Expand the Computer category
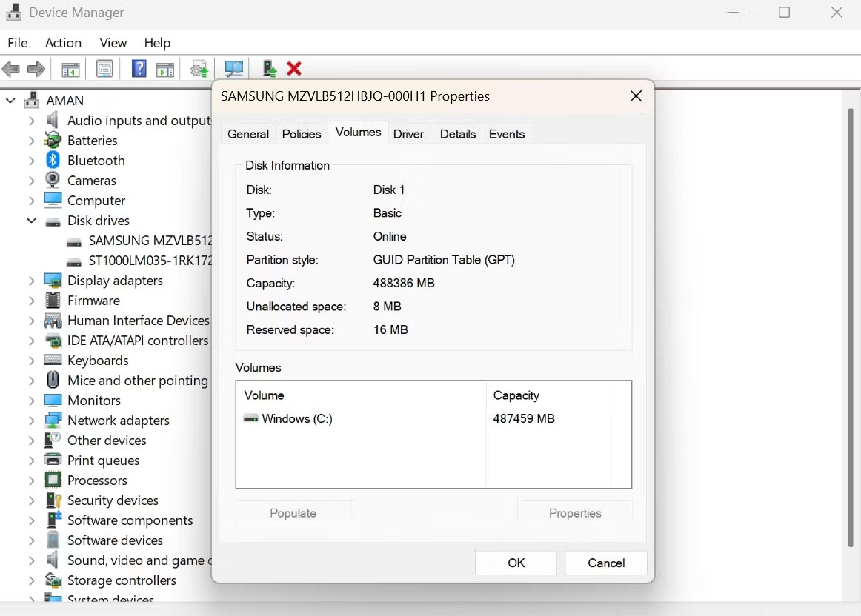 coord(31,200)
